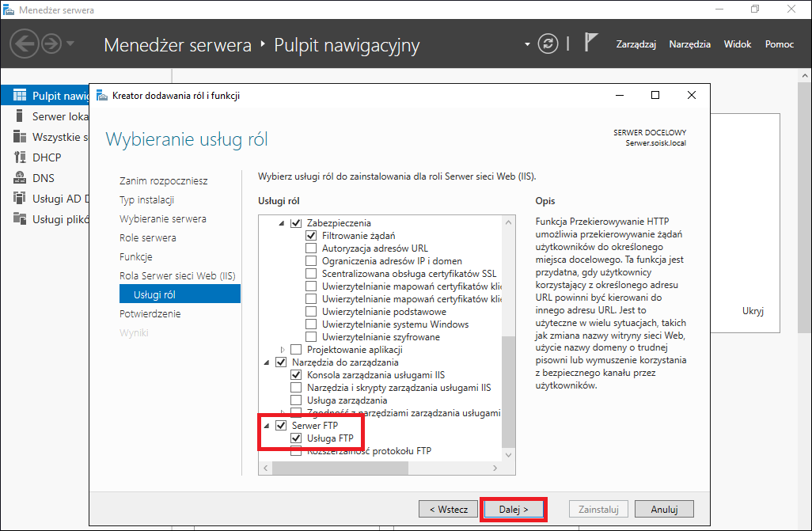This screenshot has width=812, height=531.
Task: Open the Narzędzia menu
Action: pyautogui.click(x=690, y=44)
